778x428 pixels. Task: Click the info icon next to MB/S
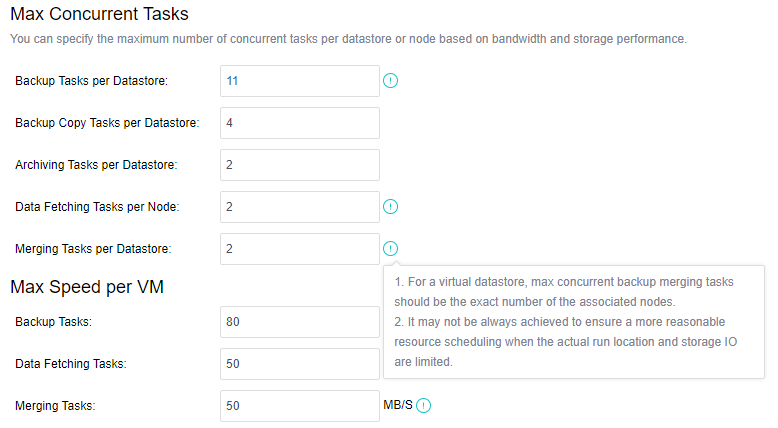click(x=424, y=406)
